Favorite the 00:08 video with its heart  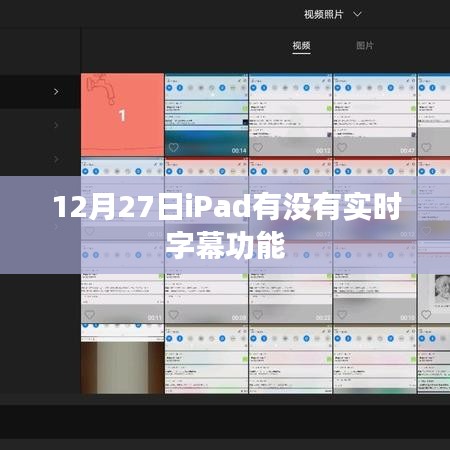[x=174, y=315]
